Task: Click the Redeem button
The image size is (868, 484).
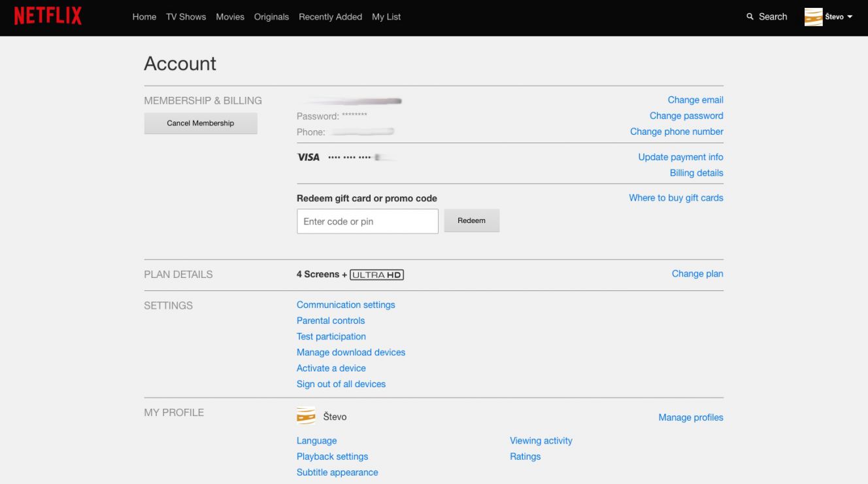Action: [471, 221]
